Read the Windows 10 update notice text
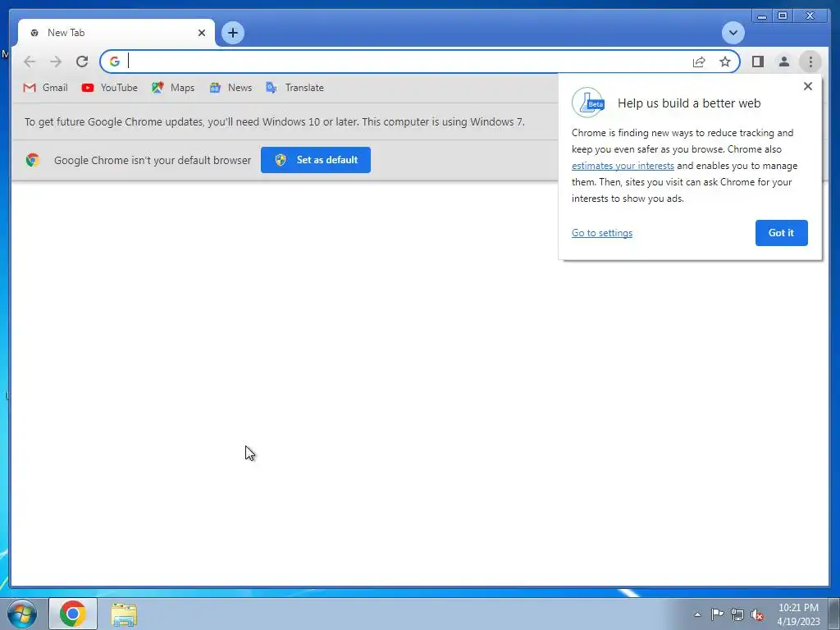This screenshot has height=630, width=840. [x=274, y=121]
